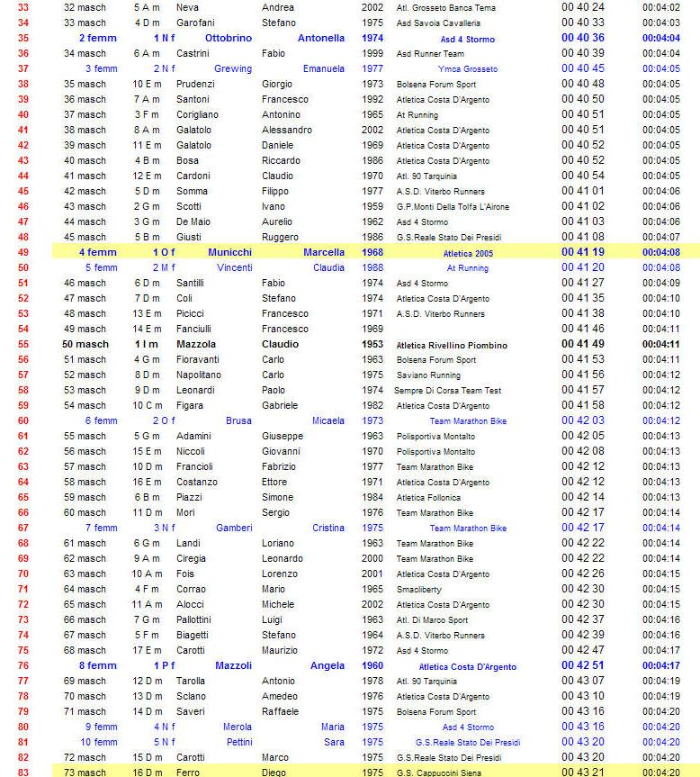Click the Saviano Running team cell
The width and height of the screenshot is (700, 777).
point(428,375)
